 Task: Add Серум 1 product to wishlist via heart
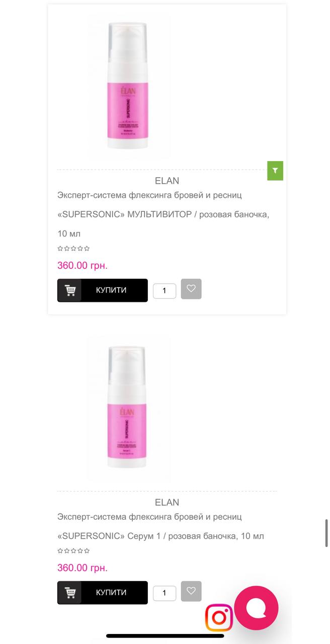[191, 591]
